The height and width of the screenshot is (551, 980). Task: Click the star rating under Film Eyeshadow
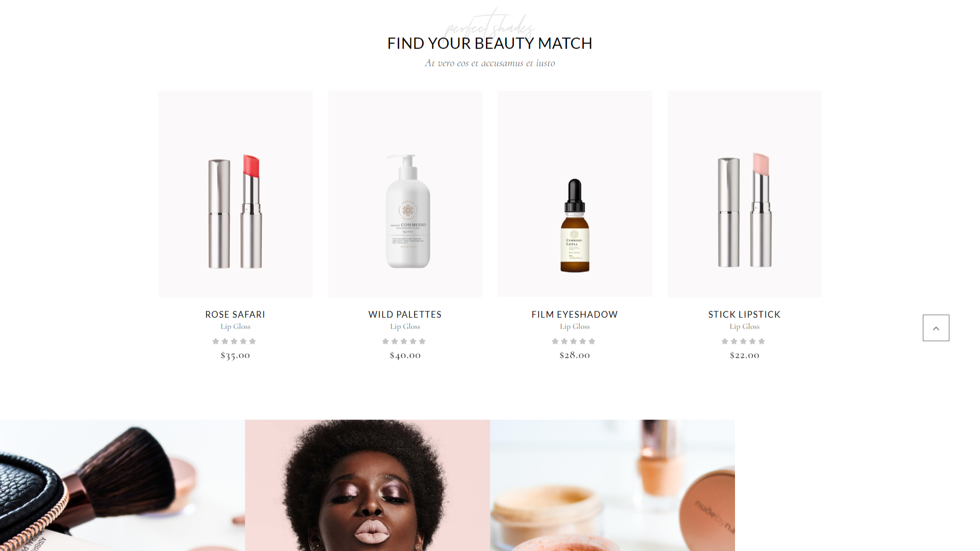pyautogui.click(x=574, y=341)
